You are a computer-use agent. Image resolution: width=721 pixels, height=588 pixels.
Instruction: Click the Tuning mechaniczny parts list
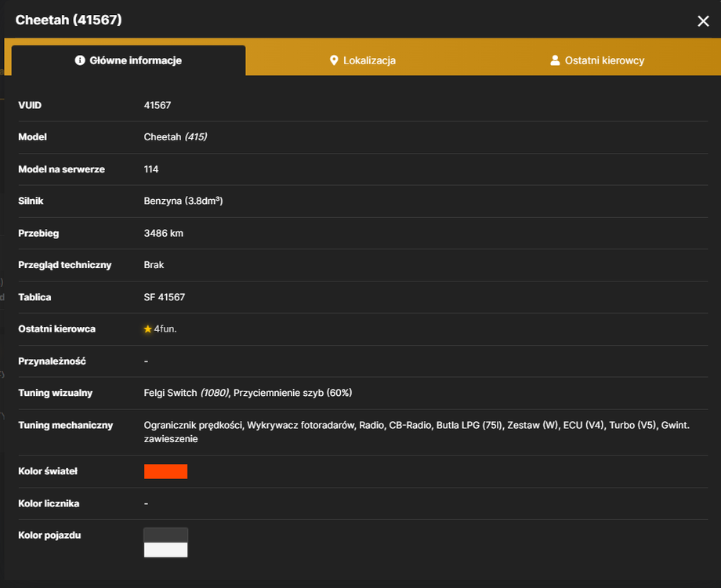[417, 431]
